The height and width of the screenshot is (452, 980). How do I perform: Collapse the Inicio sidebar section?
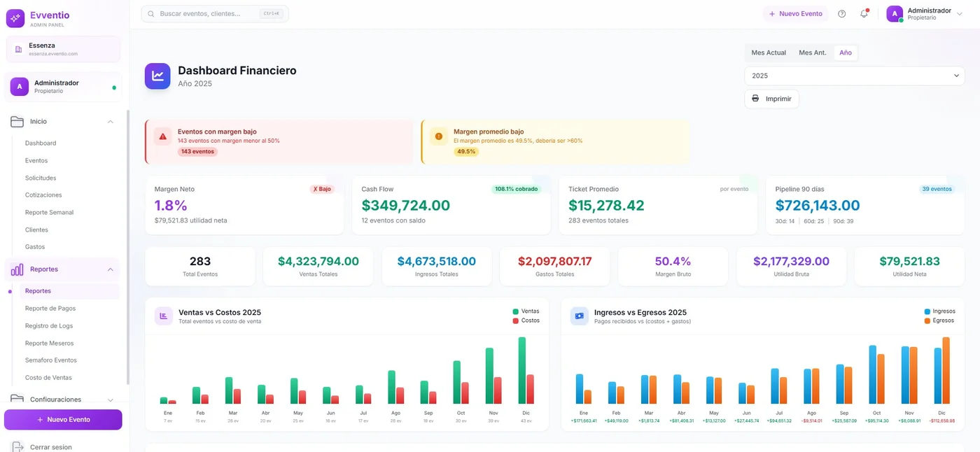(110, 122)
